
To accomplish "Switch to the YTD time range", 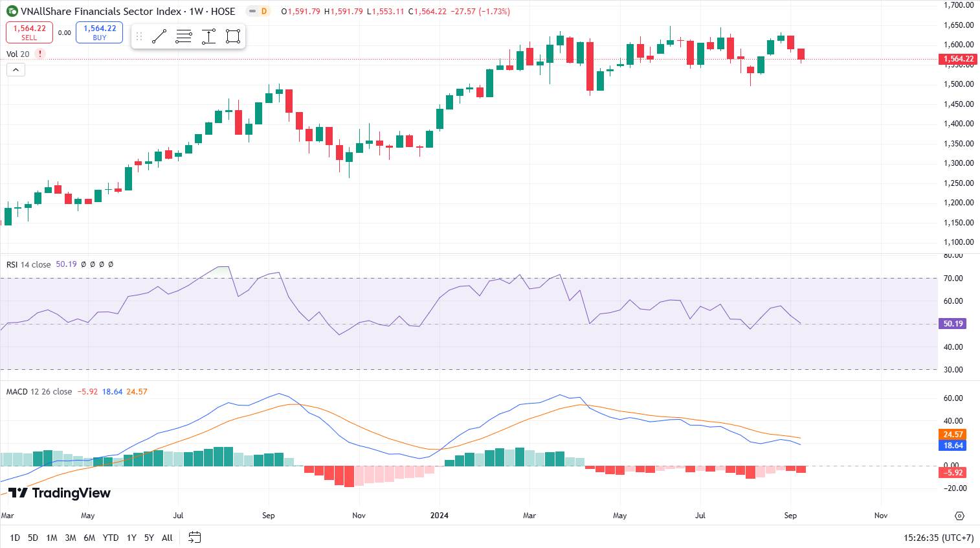I will click(111, 538).
